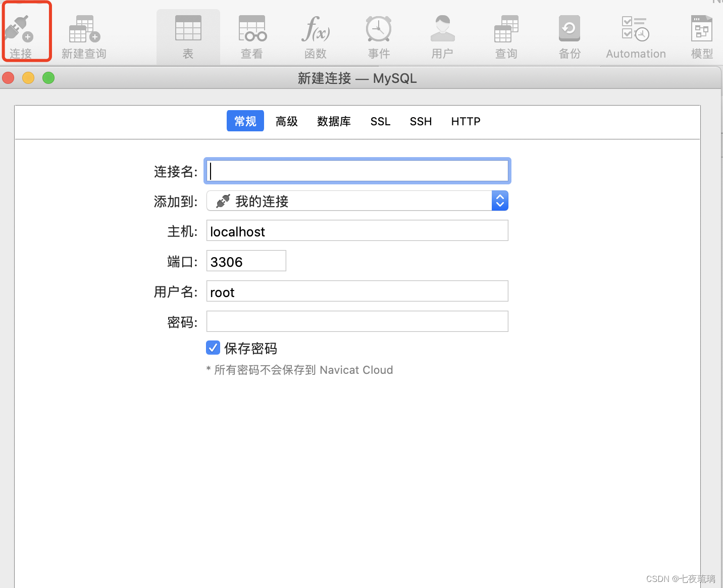Switch to the 常规 tab
723x588 pixels.
coord(245,121)
